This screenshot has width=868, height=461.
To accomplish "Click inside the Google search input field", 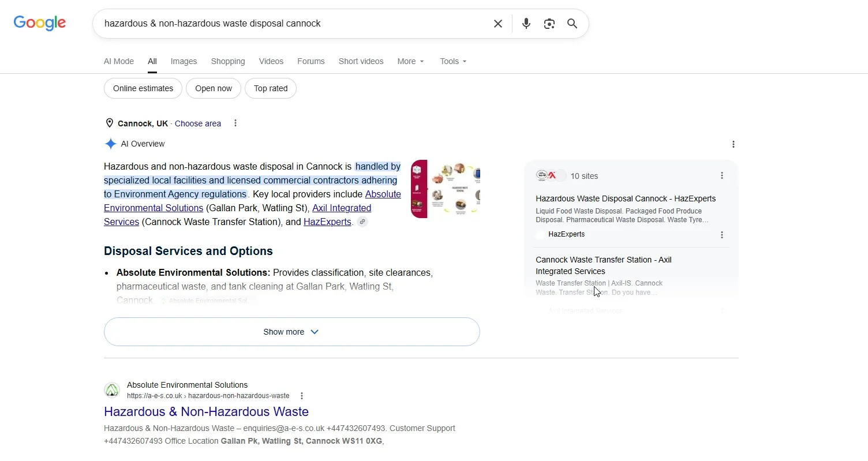I will [x=291, y=24].
